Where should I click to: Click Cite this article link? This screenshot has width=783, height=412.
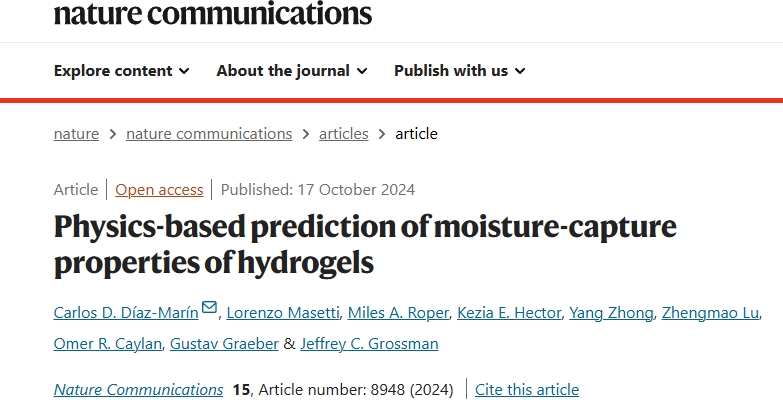point(527,390)
